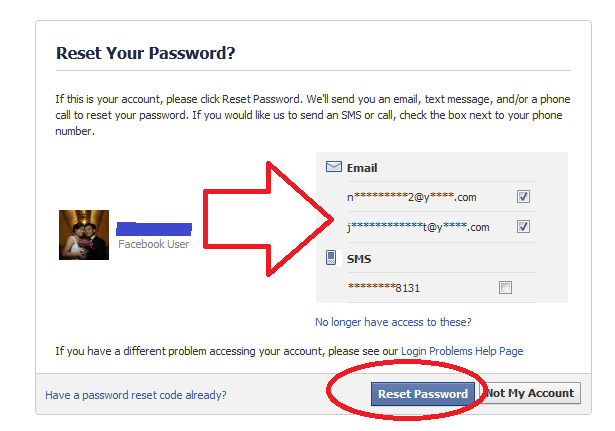Click the Email envelope icon
The image size is (615, 431).
(334, 167)
